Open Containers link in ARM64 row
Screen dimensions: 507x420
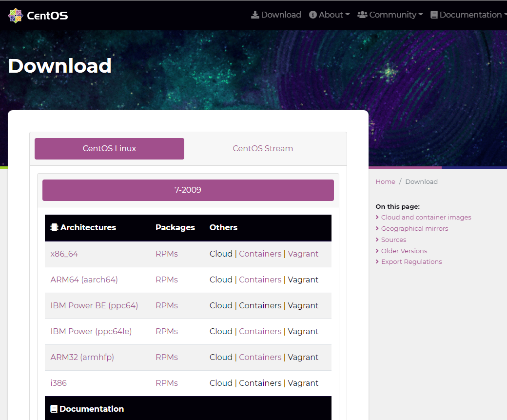pos(260,280)
